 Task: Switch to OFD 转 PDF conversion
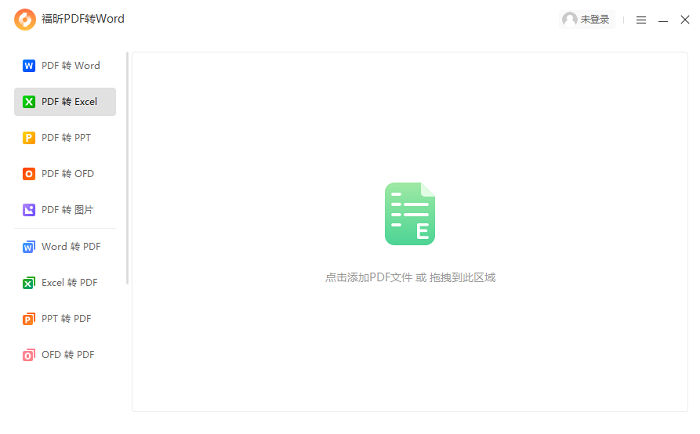(x=65, y=355)
